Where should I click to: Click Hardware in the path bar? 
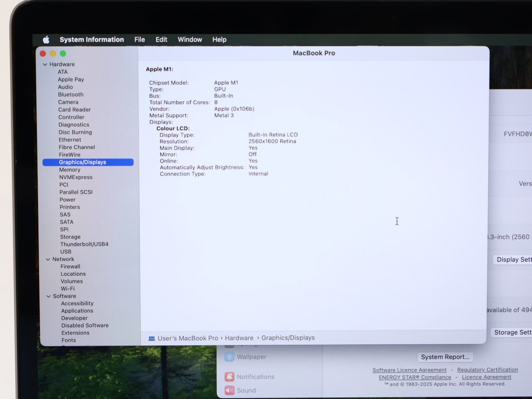coord(239,338)
